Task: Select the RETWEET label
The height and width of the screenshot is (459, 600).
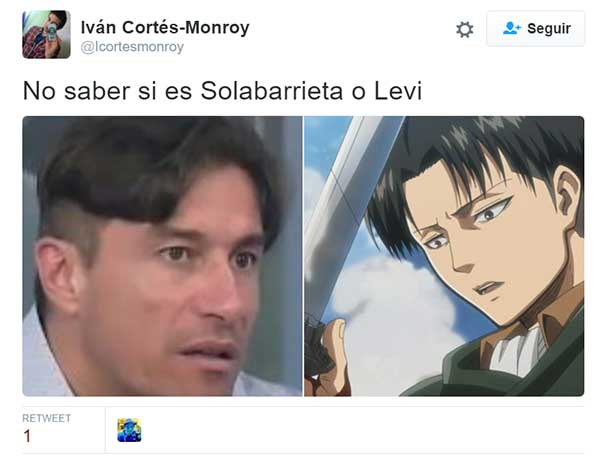Action: tap(46, 418)
